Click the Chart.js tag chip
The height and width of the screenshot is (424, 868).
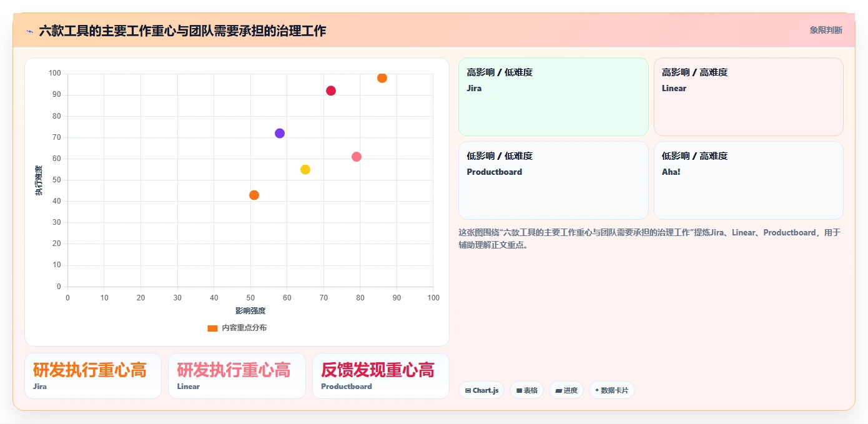[481, 390]
